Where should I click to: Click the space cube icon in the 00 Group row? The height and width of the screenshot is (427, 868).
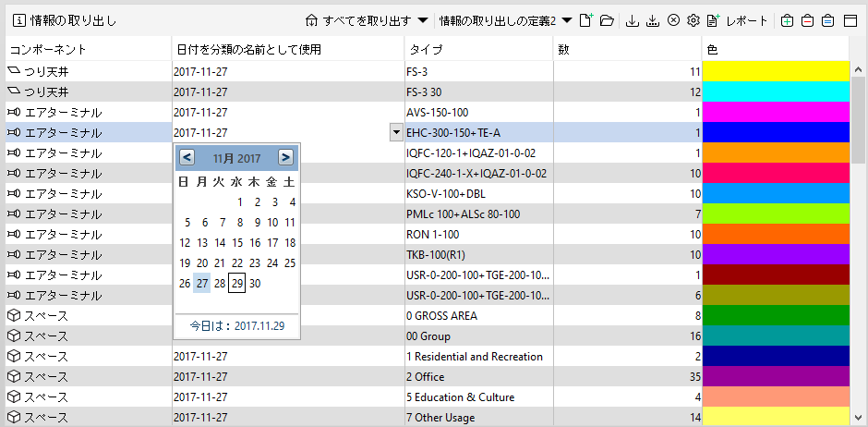coord(13,336)
